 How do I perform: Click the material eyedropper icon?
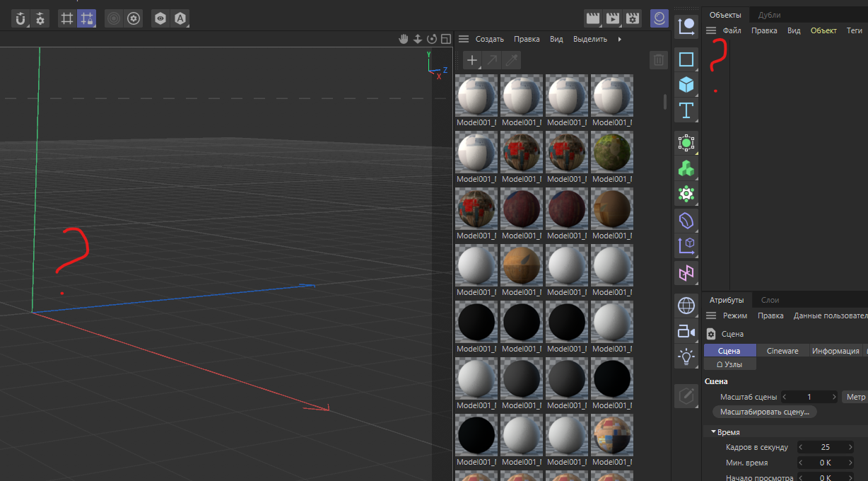pos(511,61)
